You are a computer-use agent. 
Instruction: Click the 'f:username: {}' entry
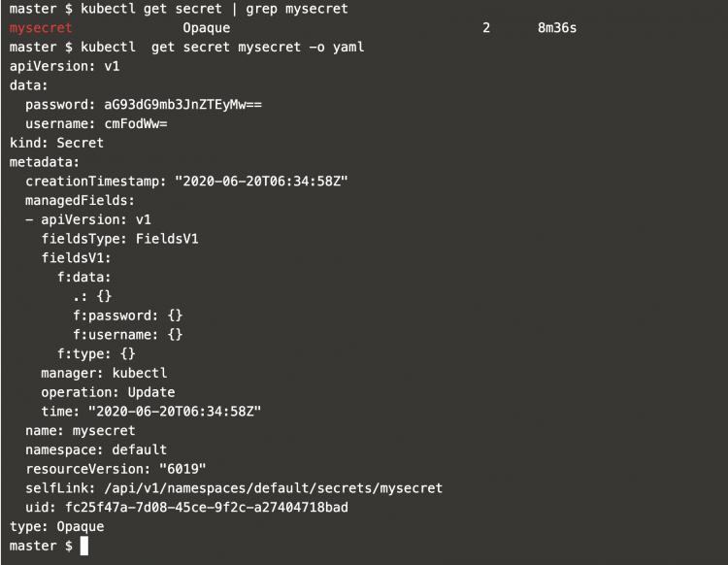pos(127,335)
